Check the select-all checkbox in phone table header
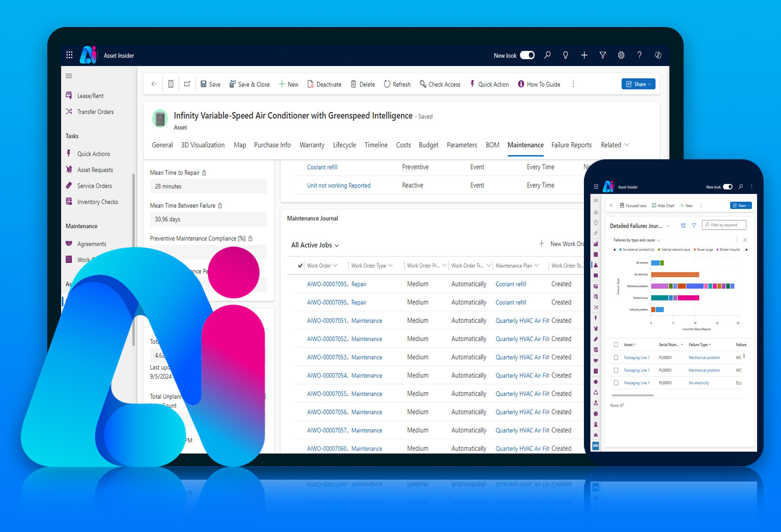This screenshot has height=532, width=781. click(x=616, y=345)
